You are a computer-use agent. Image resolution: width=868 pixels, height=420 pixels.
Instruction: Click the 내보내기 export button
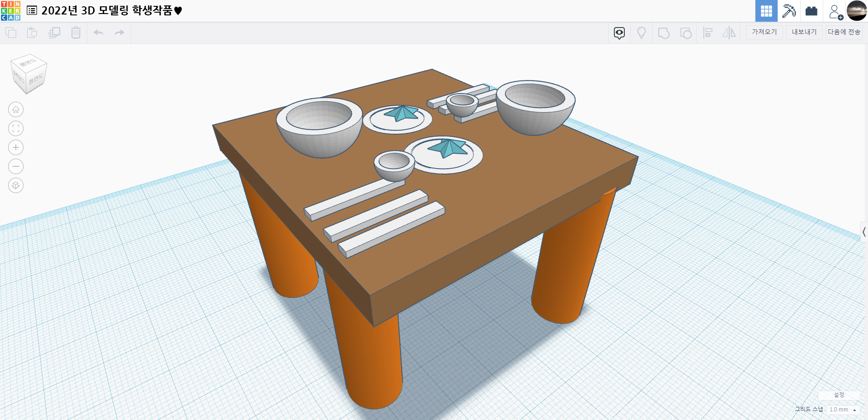pyautogui.click(x=804, y=32)
